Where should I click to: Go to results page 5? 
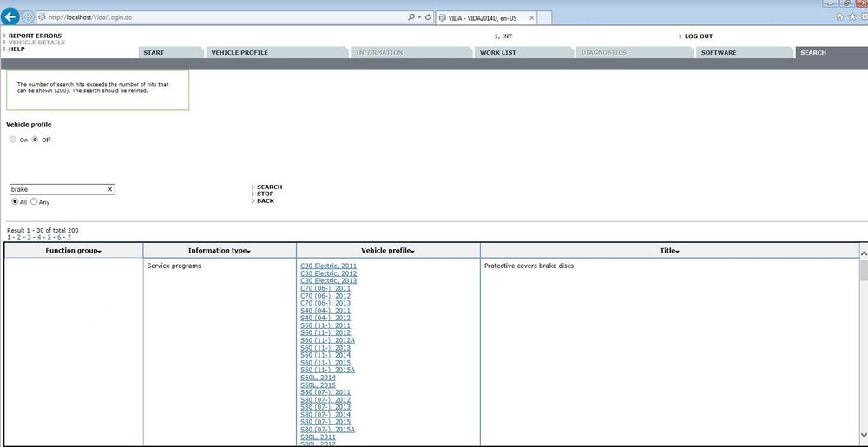point(49,237)
